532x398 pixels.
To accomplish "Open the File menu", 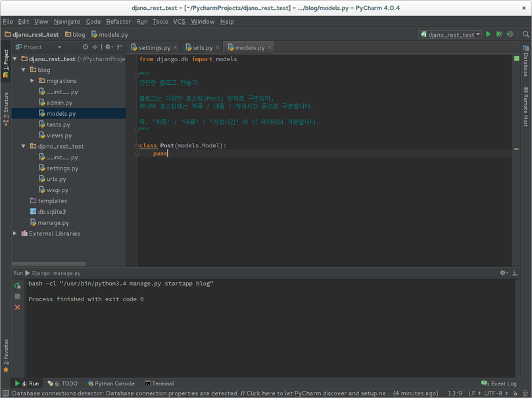I will click(x=8, y=21).
